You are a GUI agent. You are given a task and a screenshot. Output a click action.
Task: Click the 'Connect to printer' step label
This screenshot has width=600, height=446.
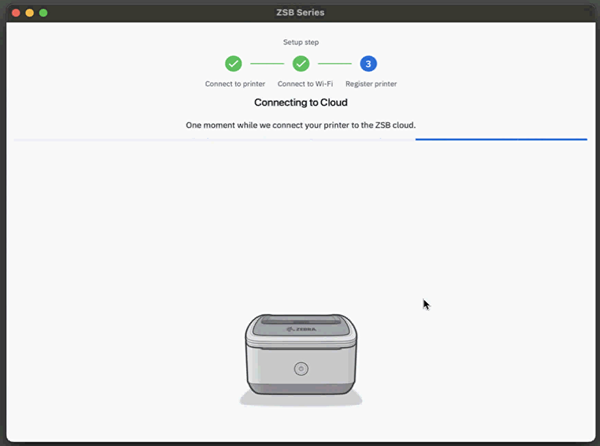[235, 84]
